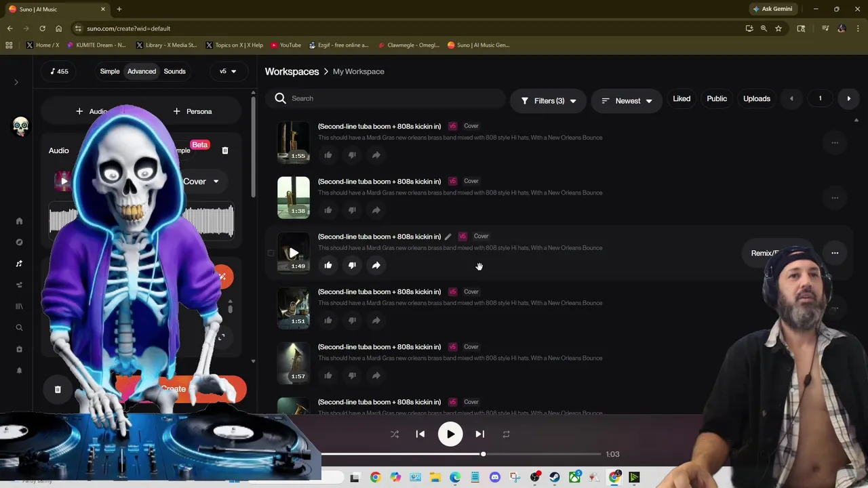Share the 1:38 song

376,210
